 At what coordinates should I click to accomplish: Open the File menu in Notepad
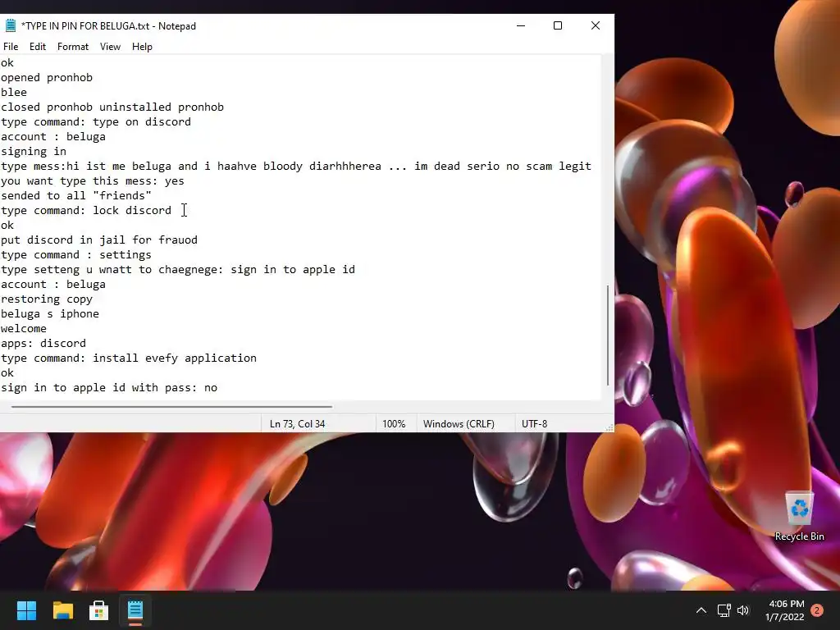pos(11,47)
